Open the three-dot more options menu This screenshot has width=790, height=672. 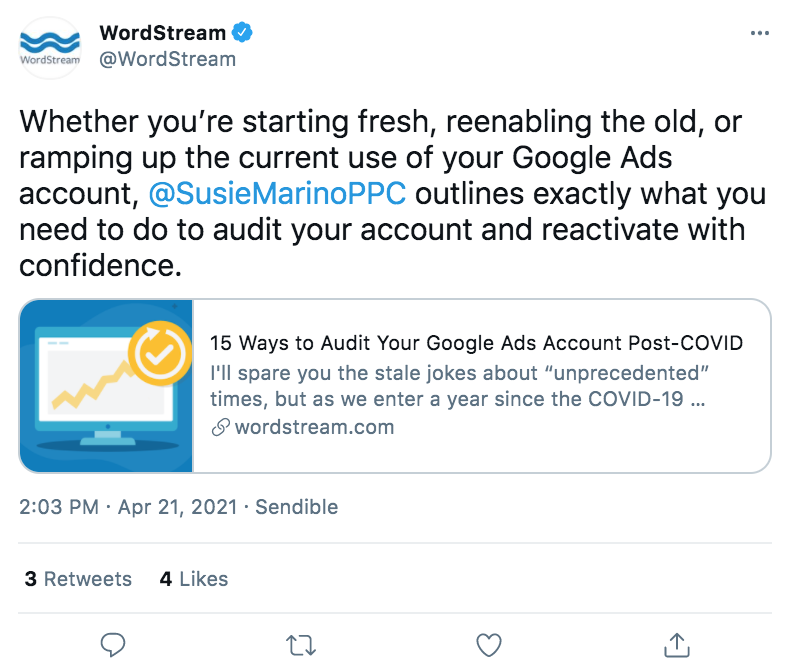pyautogui.click(x=759, y=33)
